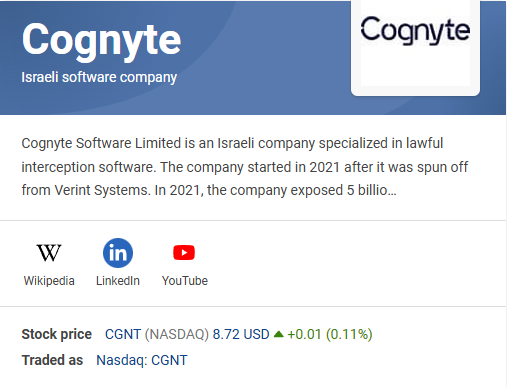This screenshot has height=387, width=508.
Task: Click the Wikipedia text label
Action: pos(49,281)
